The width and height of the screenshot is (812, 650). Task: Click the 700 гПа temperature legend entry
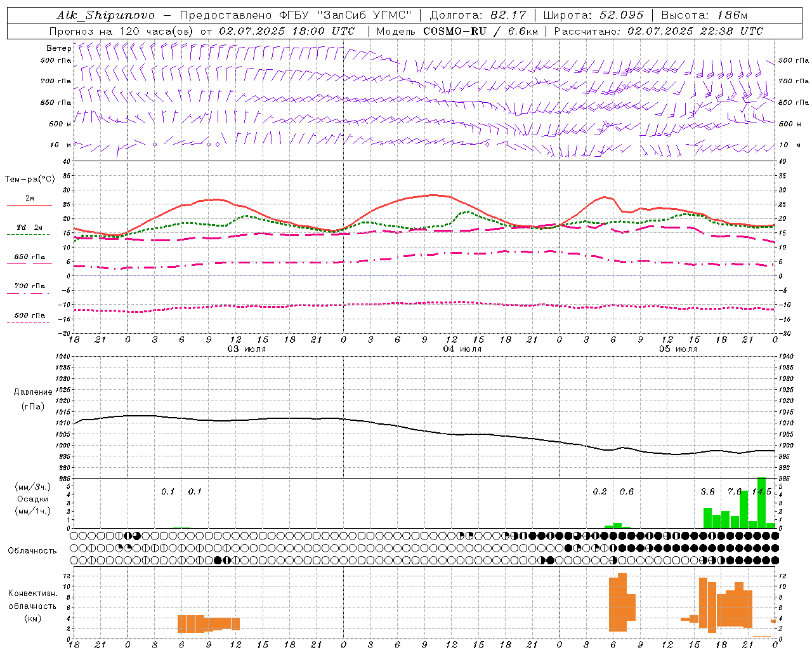tap(29, 286)
